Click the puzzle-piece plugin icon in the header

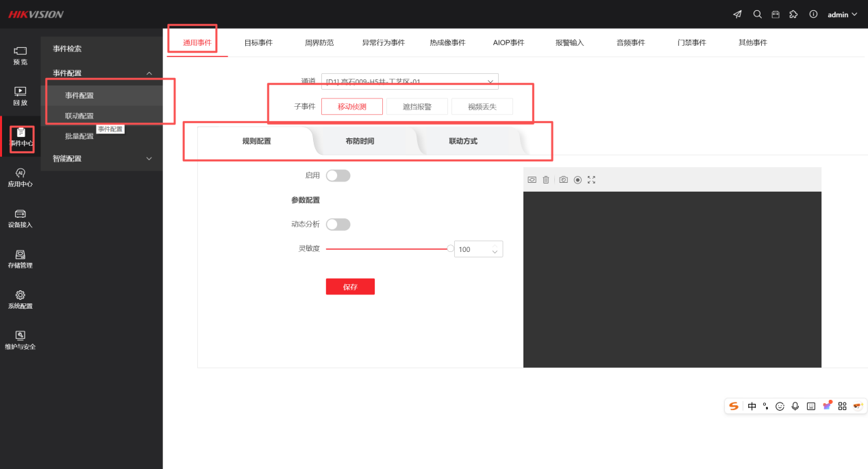793,14
